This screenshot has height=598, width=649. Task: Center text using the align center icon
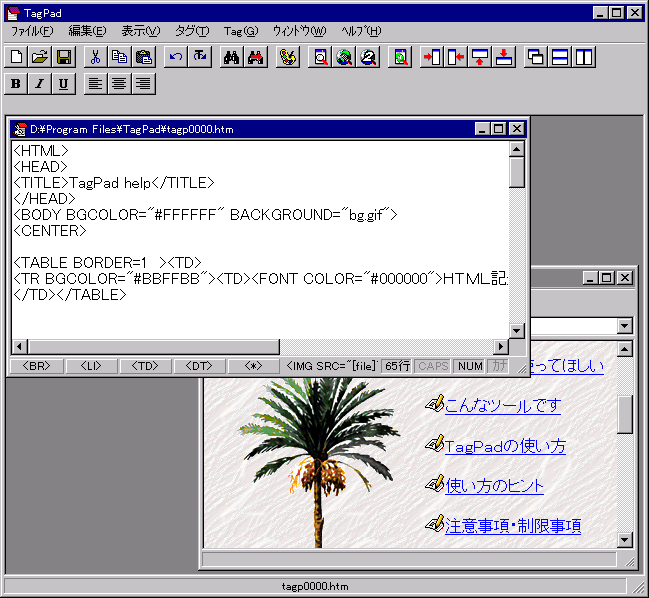[119, 84]
